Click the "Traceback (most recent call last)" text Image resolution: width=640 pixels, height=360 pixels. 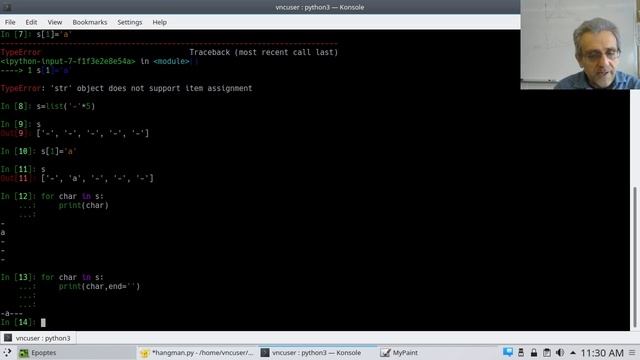coord(264,52)
